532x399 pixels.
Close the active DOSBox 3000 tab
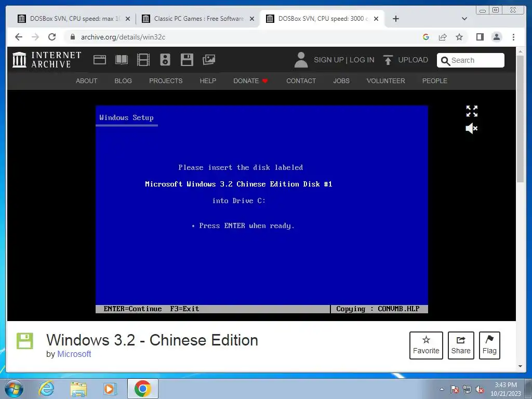376,19
